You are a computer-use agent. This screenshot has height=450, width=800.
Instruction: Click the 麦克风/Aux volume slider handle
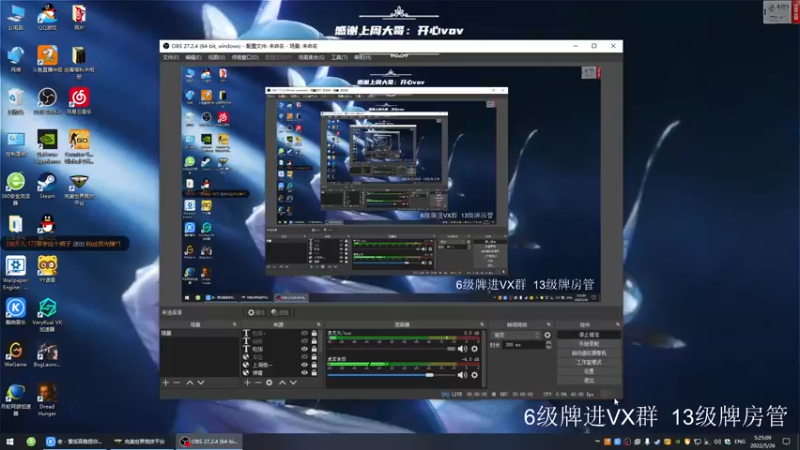(451, 349)
